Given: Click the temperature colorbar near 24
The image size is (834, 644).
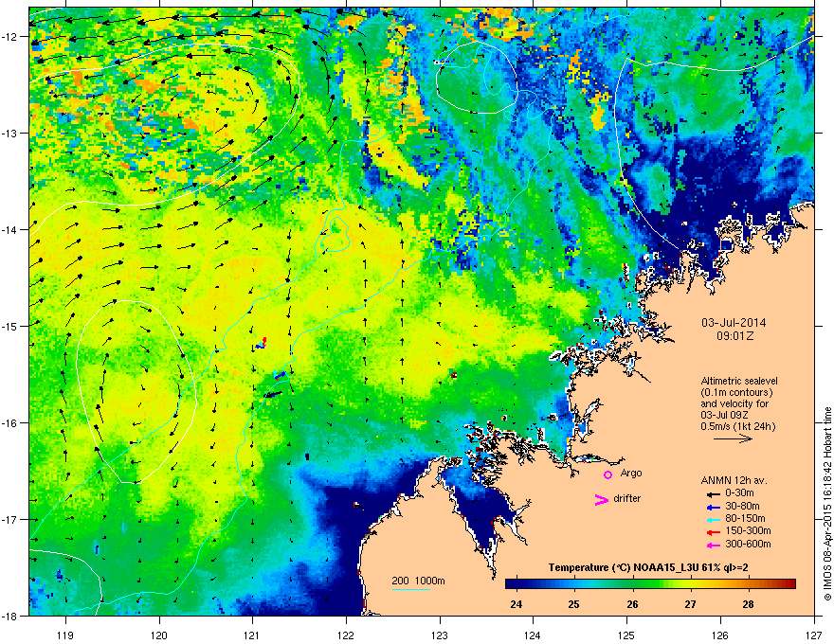Looking at the screenshot, I should [x=517, y=584].
